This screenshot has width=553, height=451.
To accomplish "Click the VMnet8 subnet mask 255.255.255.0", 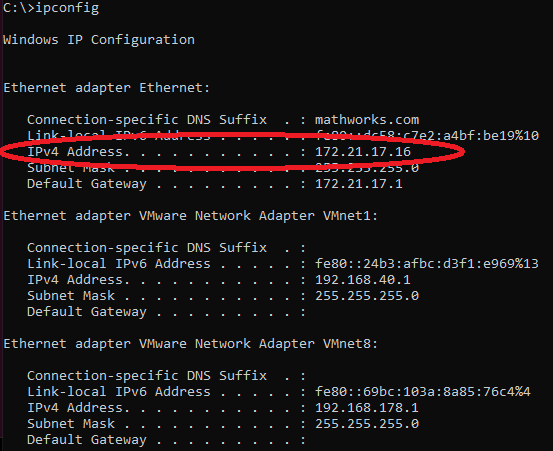I will (x=367, y=423).
